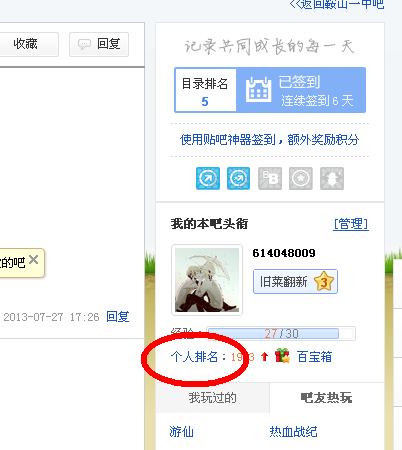Switch to 我玩过的 tab
This screenshot has width=402, height=450.
coord(212,398)
